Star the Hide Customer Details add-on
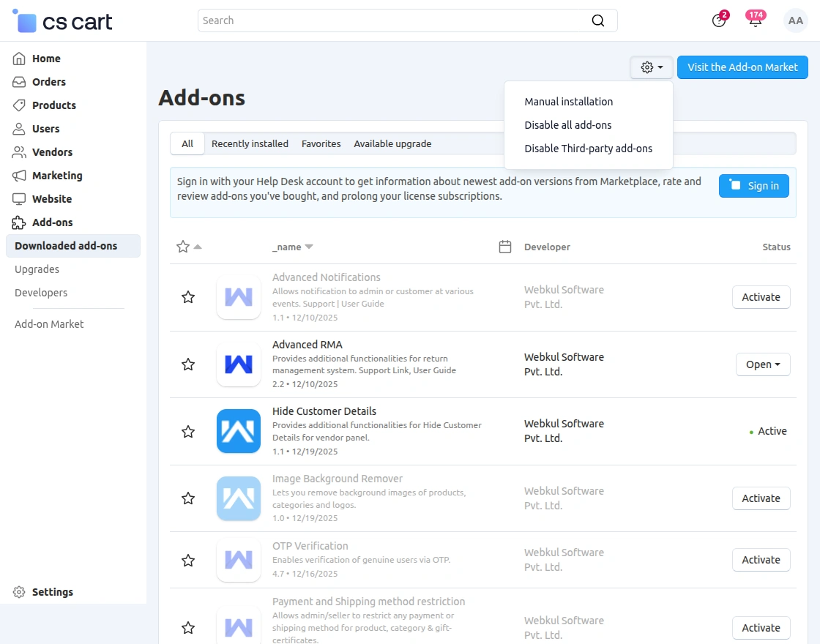Viewport: 820px width, 644px height. point(188,432)
